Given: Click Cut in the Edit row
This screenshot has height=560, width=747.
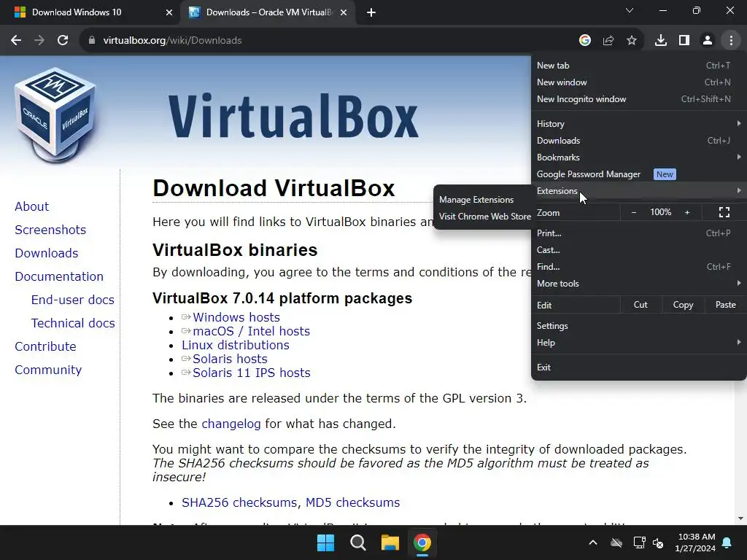Looking at the screenshot, I should [640, 305].
